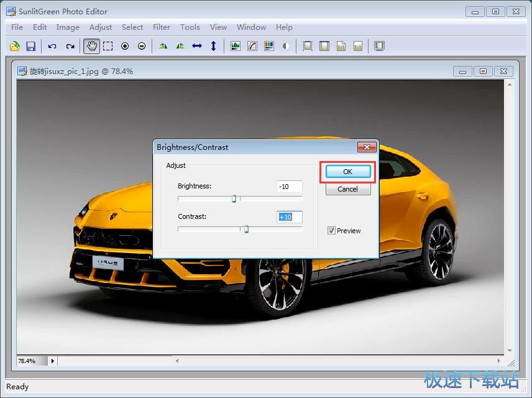Viewport: 532px width, 398px height.
Task: Minimize the SunlitGreen Photo Editor window
Action: pos(475,12)
